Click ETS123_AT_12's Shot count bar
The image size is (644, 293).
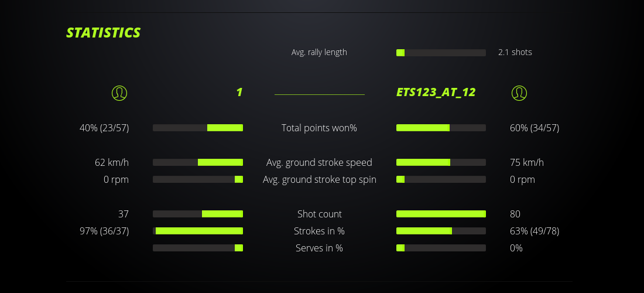441,214
